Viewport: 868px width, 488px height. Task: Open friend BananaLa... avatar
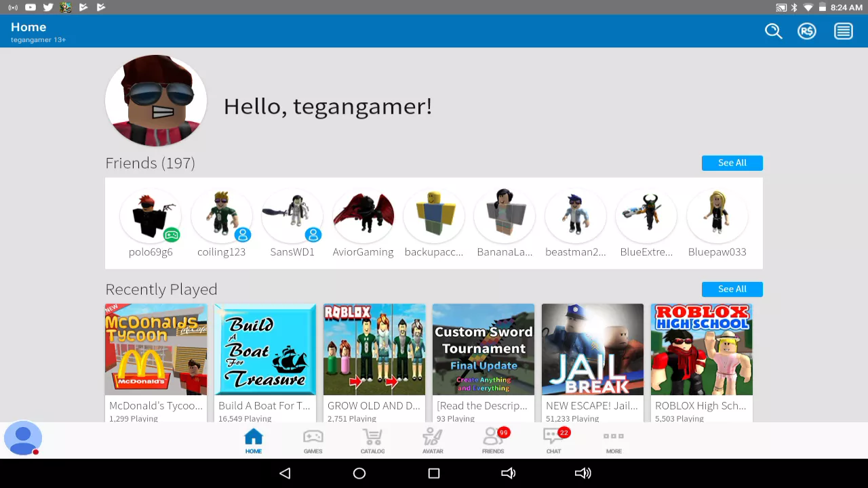pyautogui.click(x=505, y=216)
